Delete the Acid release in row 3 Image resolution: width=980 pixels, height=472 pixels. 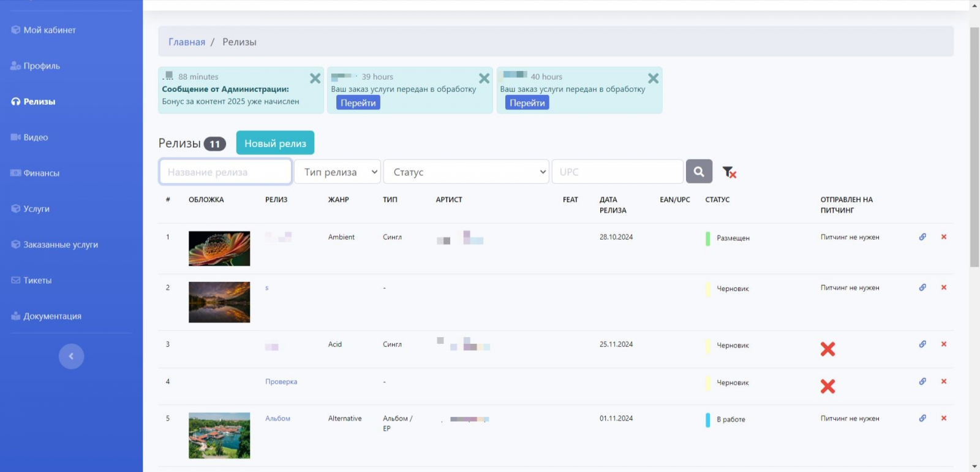(943, 344)
